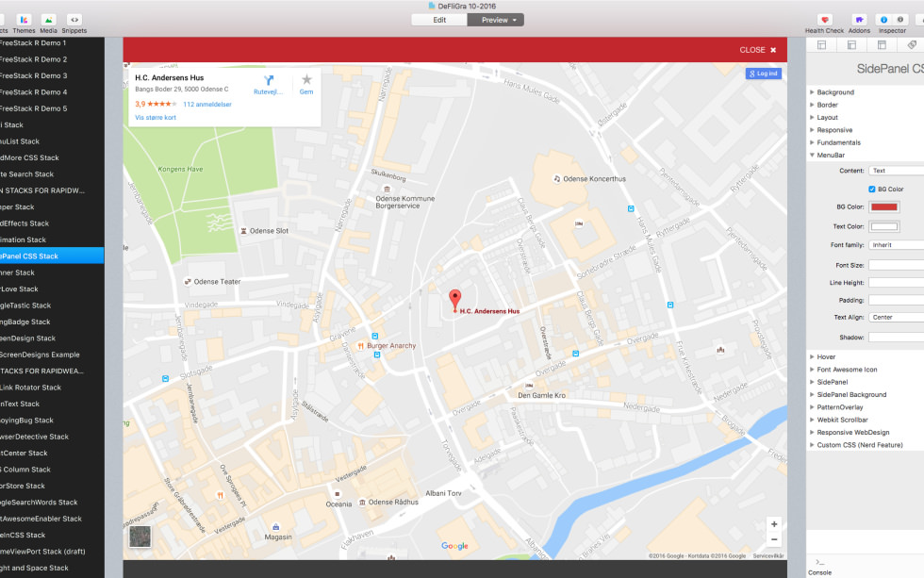Open the Console icon
924x578 pixels.
coord(819,562)
